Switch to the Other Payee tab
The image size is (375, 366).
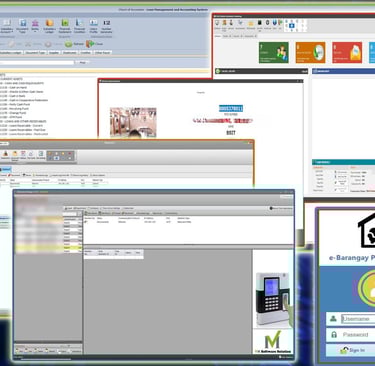102,53
